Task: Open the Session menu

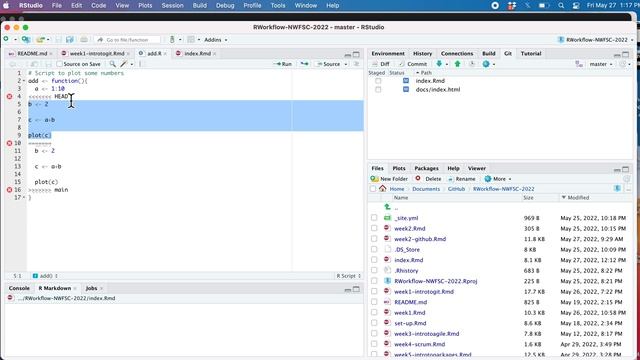Action: point(172,5)
